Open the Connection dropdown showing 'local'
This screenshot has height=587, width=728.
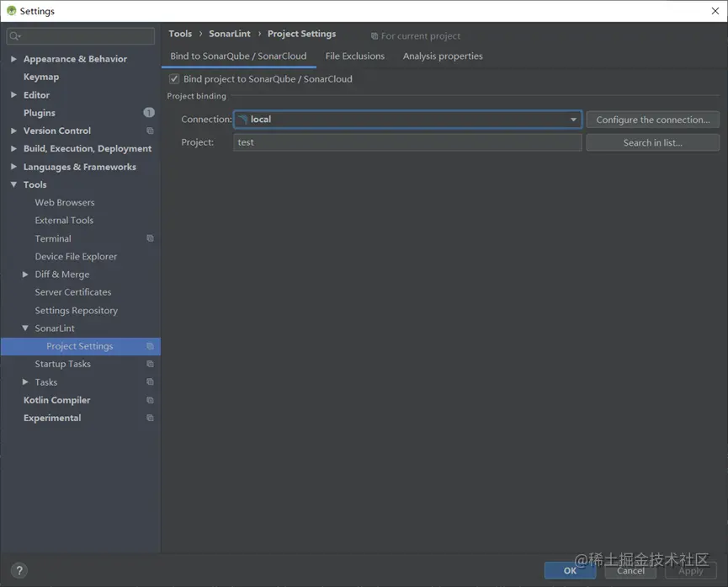(x=573, y=119)
